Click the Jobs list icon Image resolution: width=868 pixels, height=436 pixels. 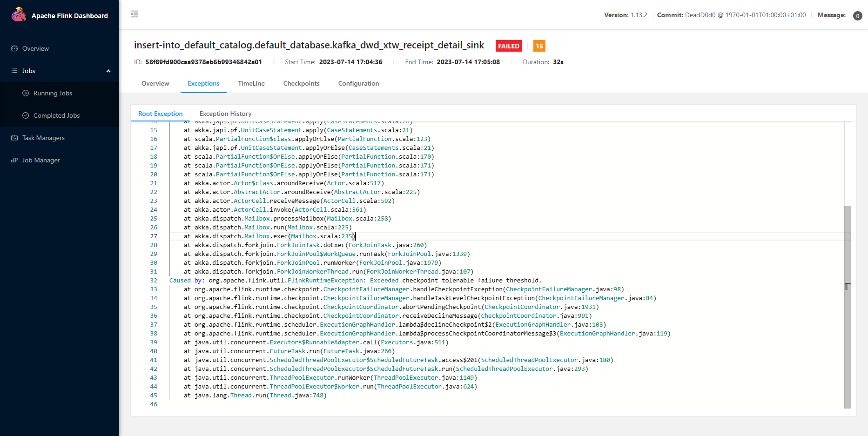(14, 71)
